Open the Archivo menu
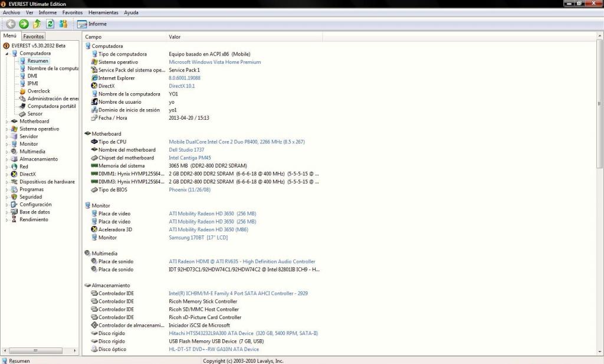Viewport: 604px width, 364px height. point(12,12)
